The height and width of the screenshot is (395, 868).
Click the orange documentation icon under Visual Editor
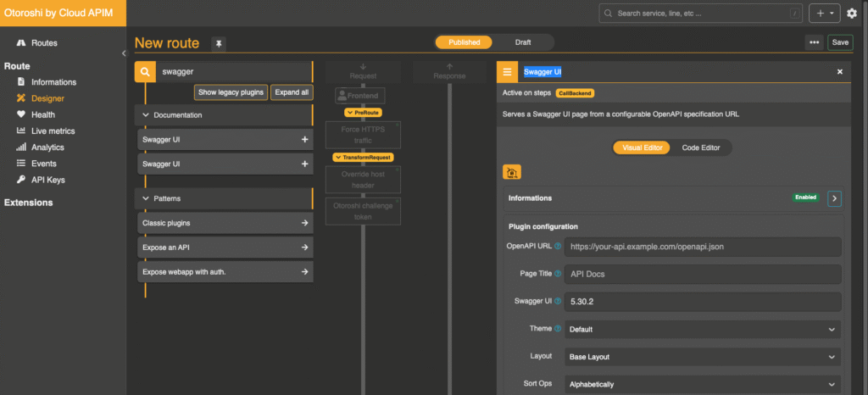coord(511,172)
